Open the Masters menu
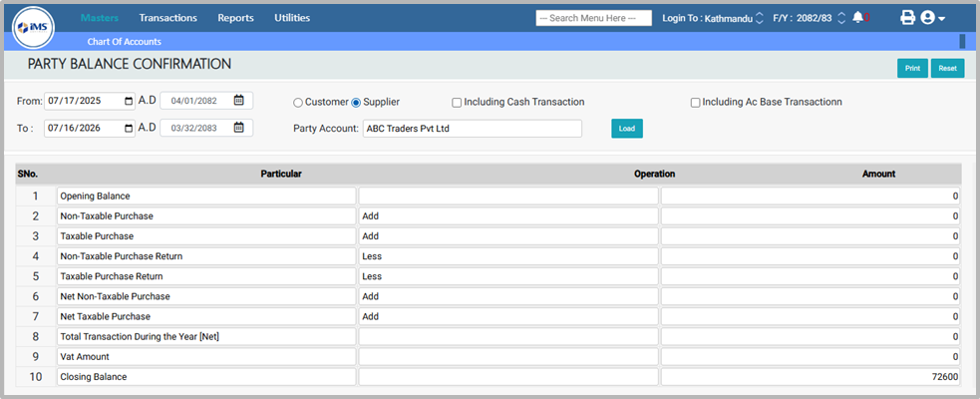980x399 pixels. pos(99,18)
